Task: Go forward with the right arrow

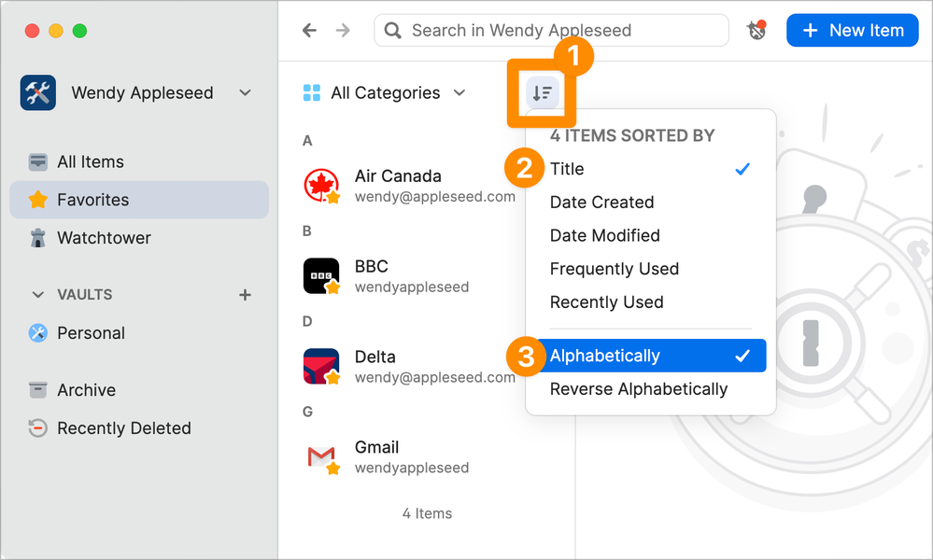Action: click(343, 31)
